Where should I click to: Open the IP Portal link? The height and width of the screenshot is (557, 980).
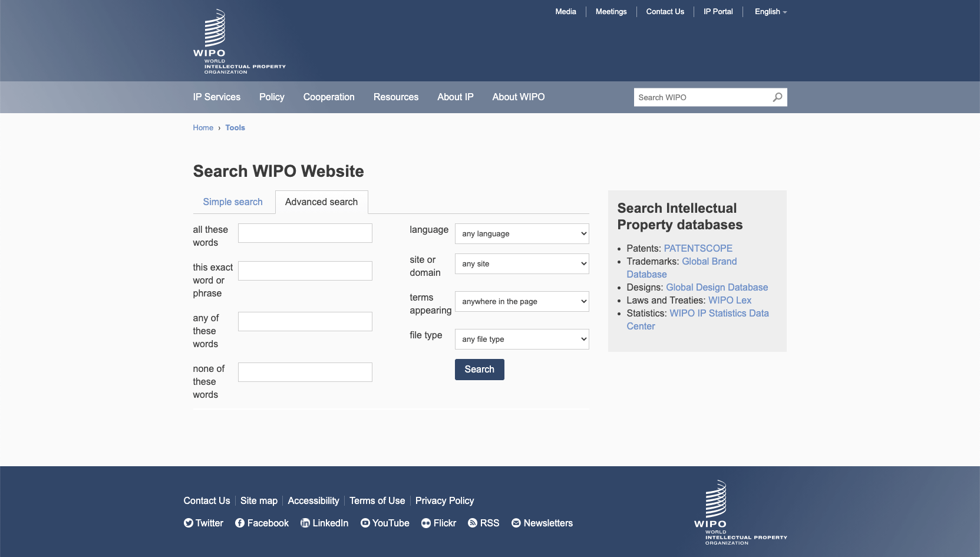[718, 12]
